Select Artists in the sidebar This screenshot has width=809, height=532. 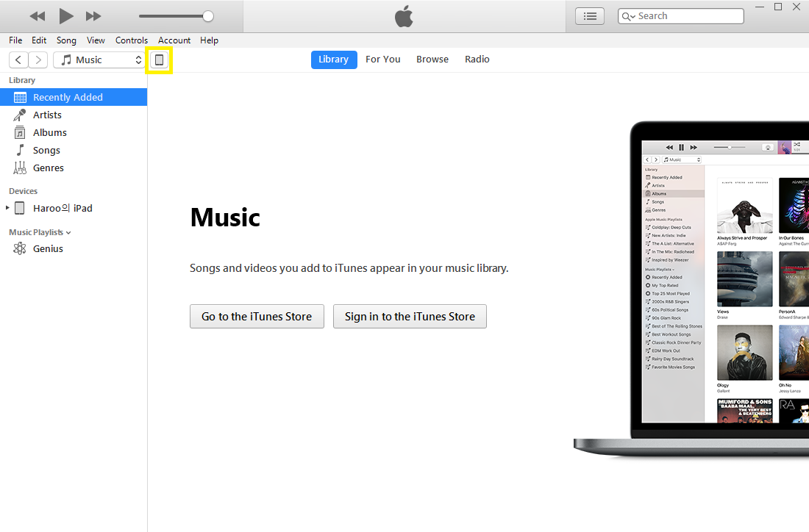tap(74, 115)
